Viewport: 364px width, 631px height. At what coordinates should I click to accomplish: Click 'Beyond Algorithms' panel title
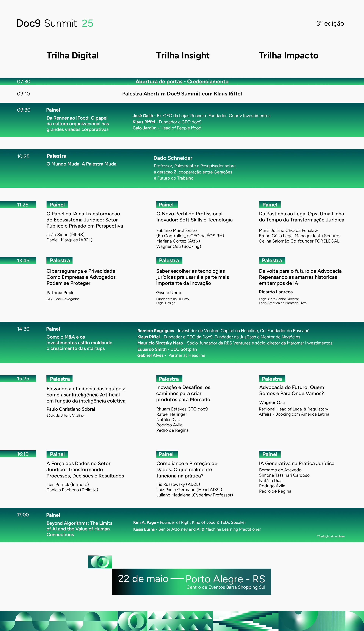(79, 529)
